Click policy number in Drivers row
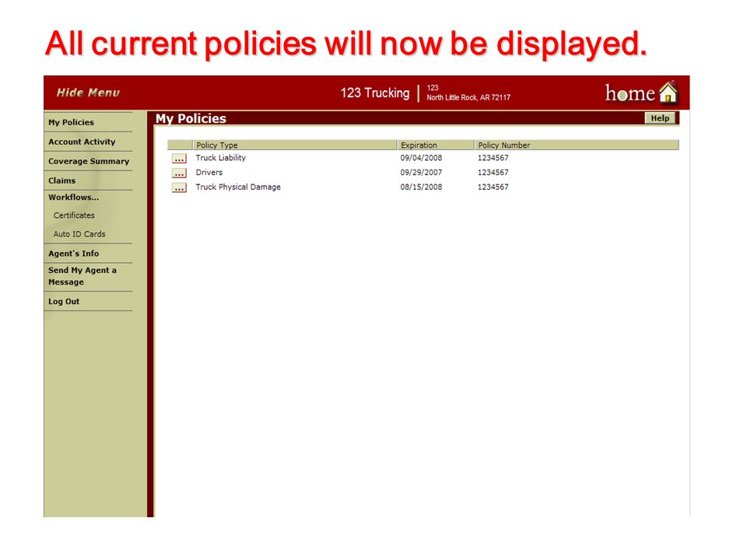 (493, 173)
